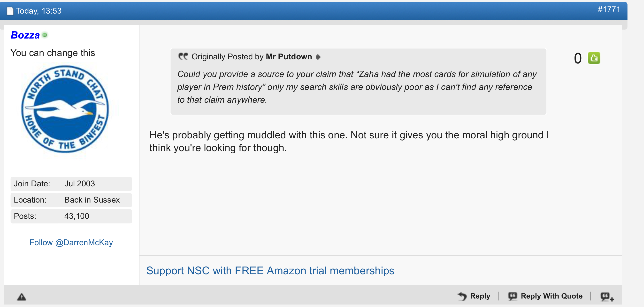The width and height of the screenshot is (644, 307).
Task: Click the report post warning triangle icon
Action: click(x=22, y=297)
